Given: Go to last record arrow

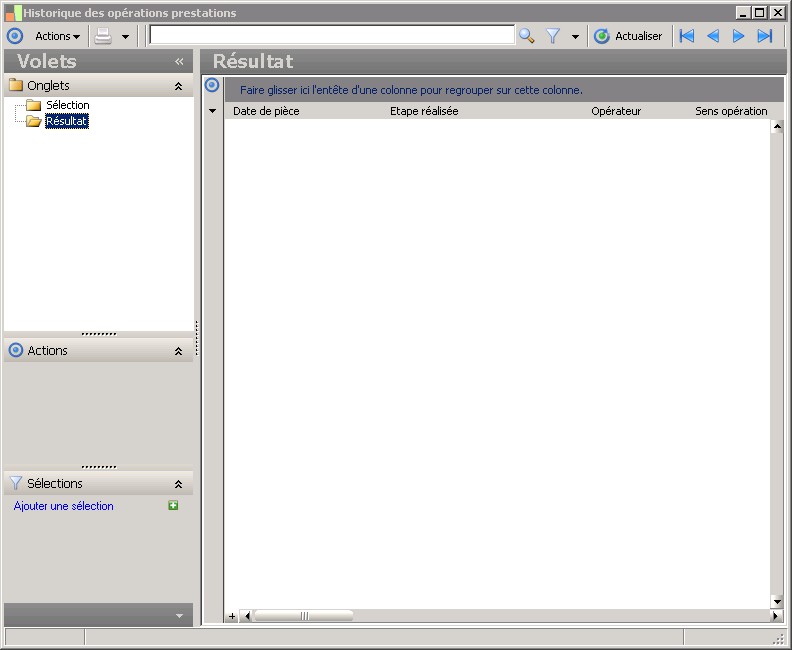Looking at the screenshot, I should point(765,36).
